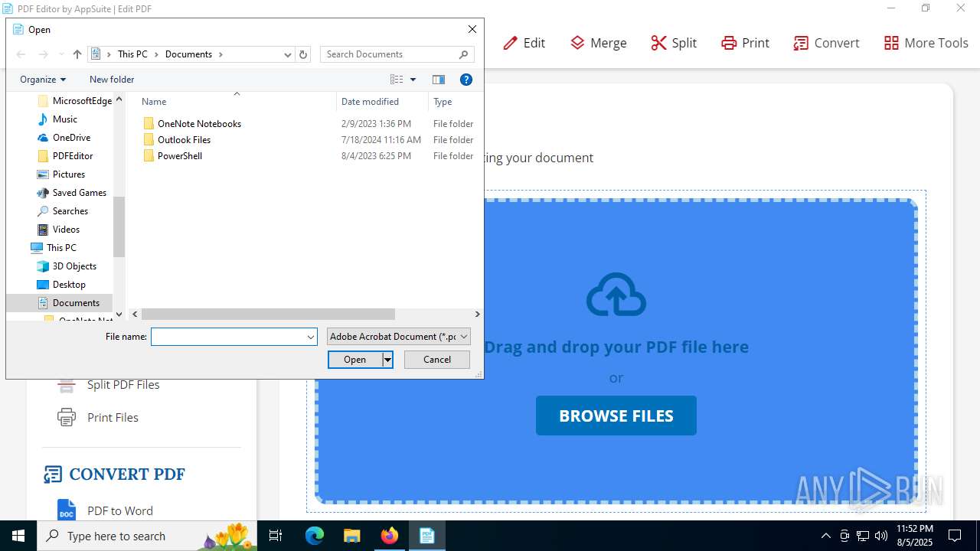Image resolution: width=980 pixels, height=551 pixels.
Task: Select Documents breadcrumb in address bar
Action: pyautogui.click(x=188, y=54)
